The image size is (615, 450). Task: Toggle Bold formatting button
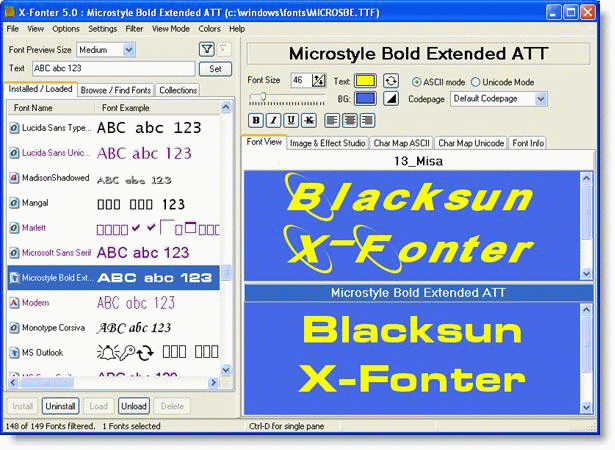[256, 120]
